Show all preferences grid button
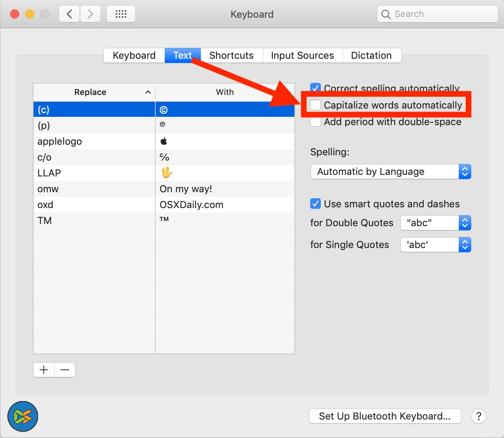Image resolution: width=504 pixels, height=438 pixels. pos(121,14)
